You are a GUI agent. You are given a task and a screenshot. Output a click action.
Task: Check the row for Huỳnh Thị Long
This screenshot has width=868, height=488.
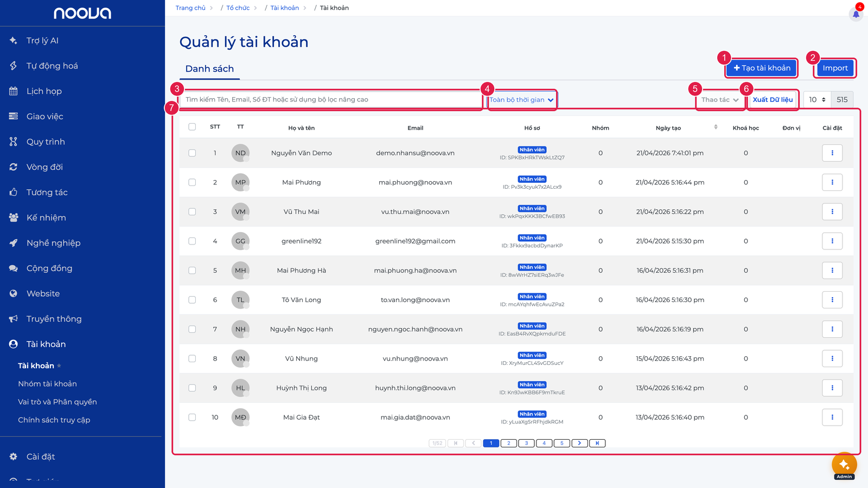click(x=192, y=388)
